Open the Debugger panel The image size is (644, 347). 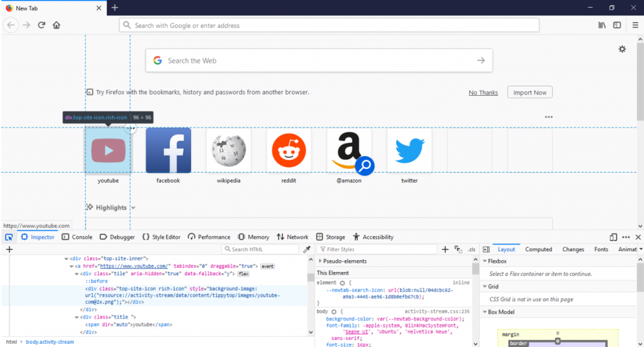[x=117, y=237]
